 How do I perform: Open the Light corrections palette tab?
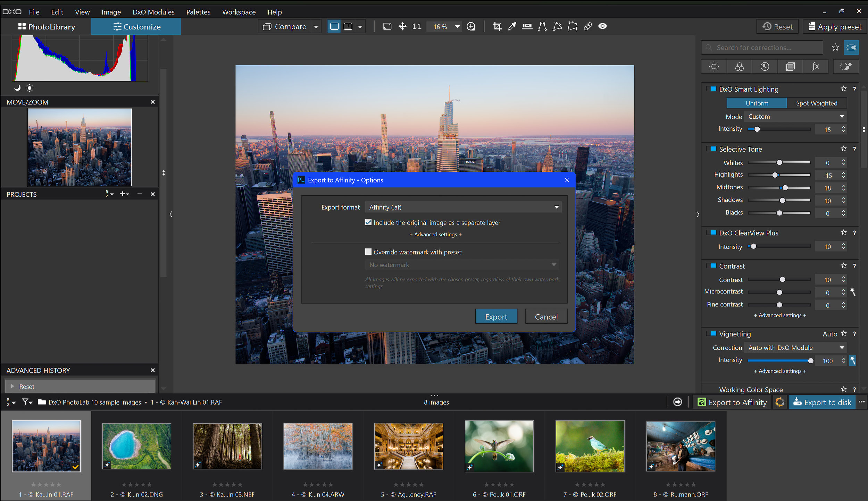click(x=714, y=67)
